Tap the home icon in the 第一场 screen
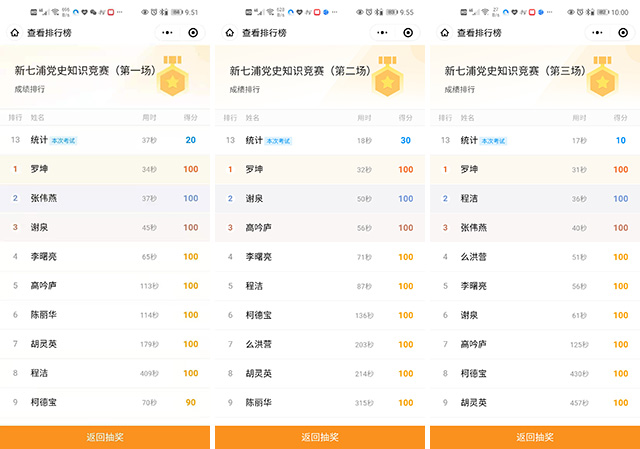Viewport: 640px width, 449px height. coord(14,32)
